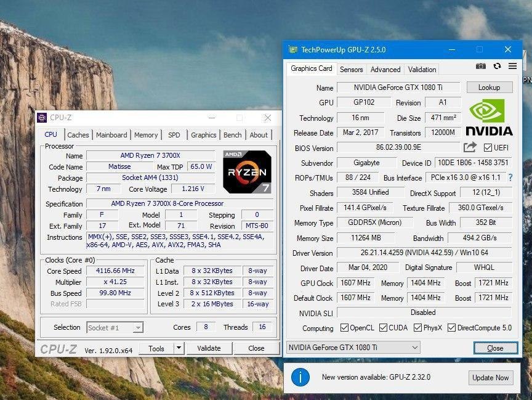Screen dimensions: 532x400
Task: Click the Max TDP value 65.0 W
Action: coord(201,166)
